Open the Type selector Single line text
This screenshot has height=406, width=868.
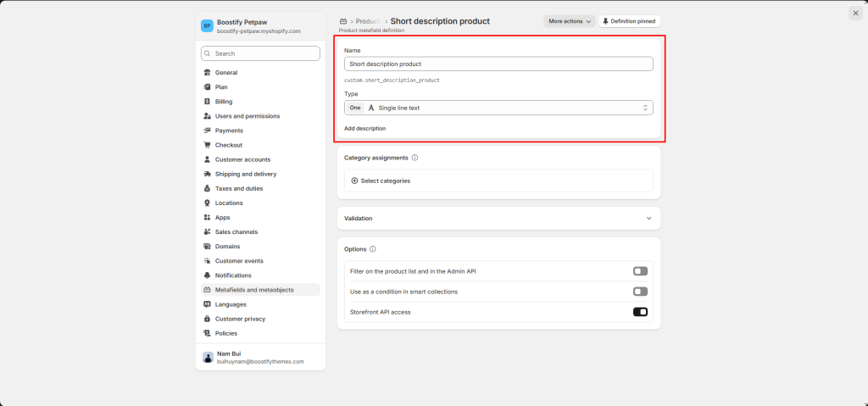pos(498,108)
